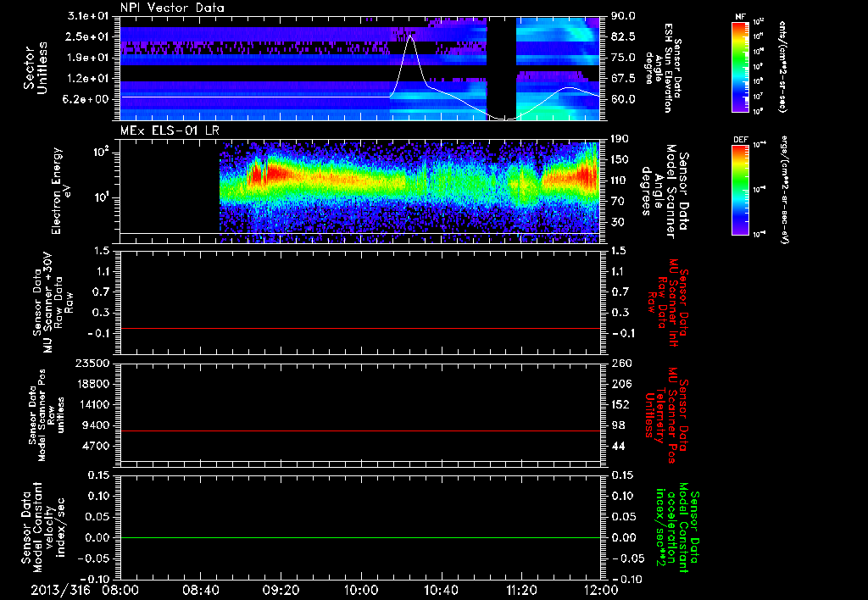Click the 82.5 sun elevation tick label

(x=623, y=36)
